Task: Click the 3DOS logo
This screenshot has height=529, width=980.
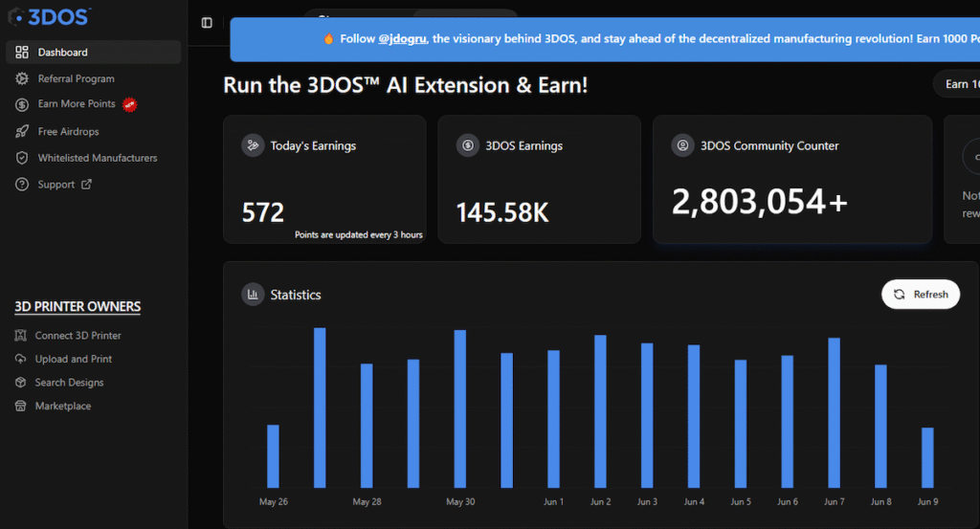Action: [50, 16]
